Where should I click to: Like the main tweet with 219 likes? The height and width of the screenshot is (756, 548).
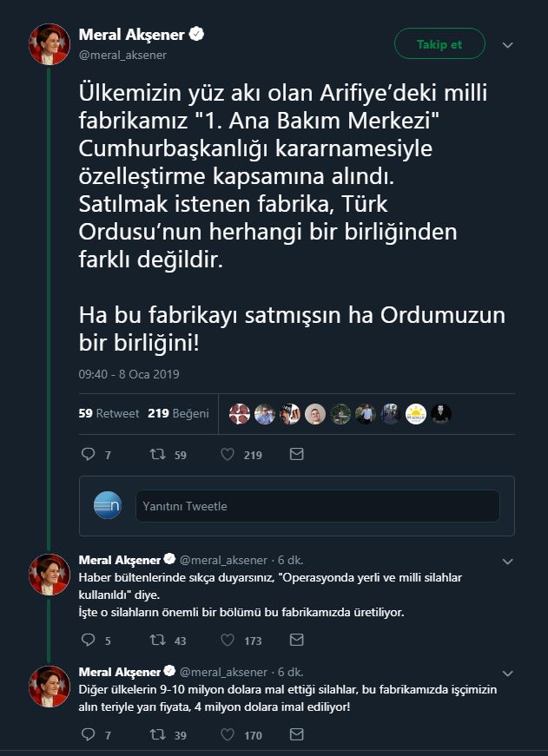coord(227,454)
